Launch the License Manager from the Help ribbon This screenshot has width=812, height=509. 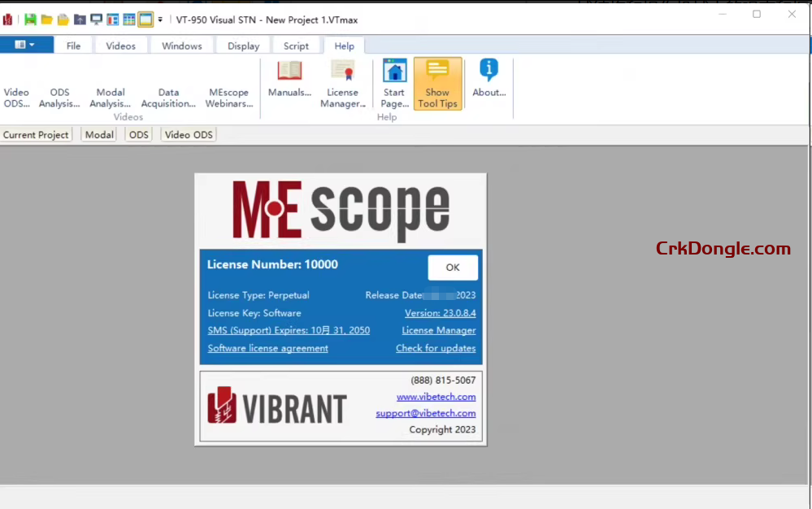(343, 80)
